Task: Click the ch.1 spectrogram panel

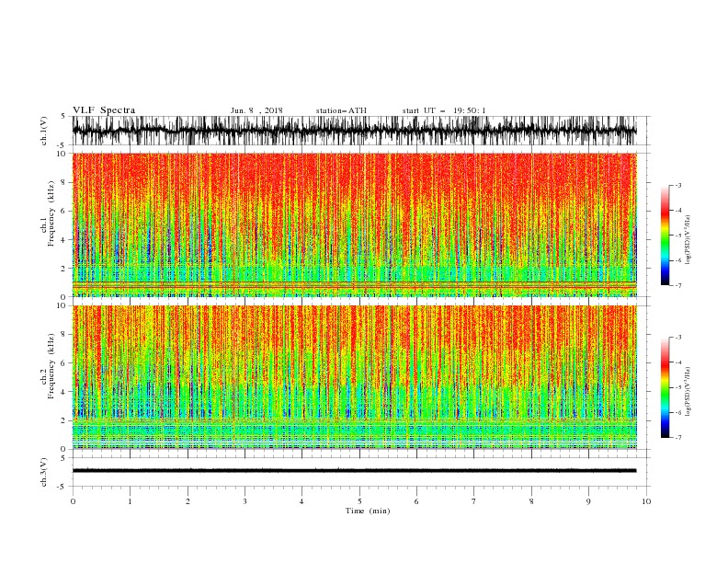Action: click(x=354, y=224)
